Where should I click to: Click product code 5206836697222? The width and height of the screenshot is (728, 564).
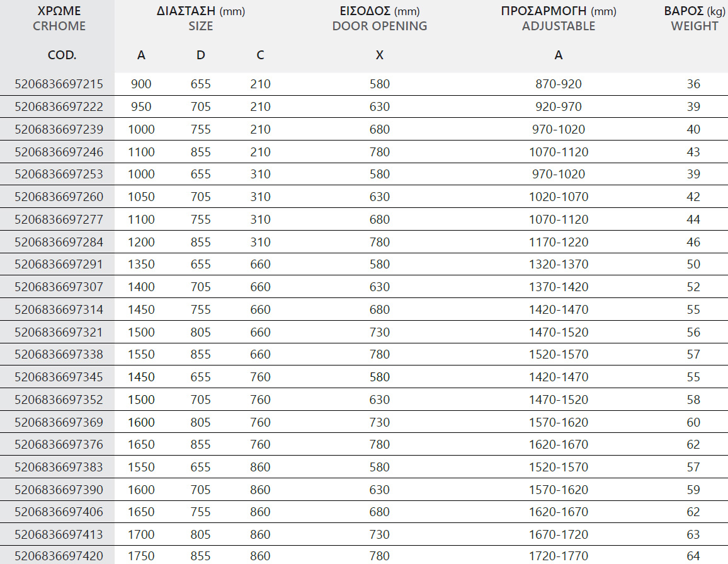(59, 107)
